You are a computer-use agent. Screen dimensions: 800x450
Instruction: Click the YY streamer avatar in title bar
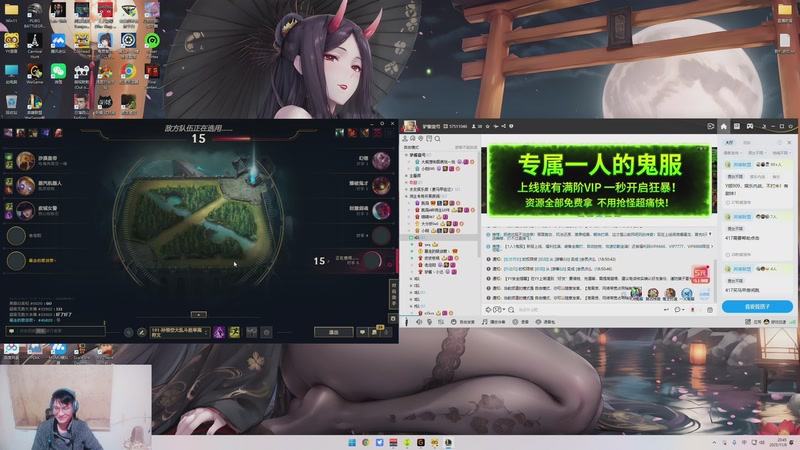pos(410,126)
